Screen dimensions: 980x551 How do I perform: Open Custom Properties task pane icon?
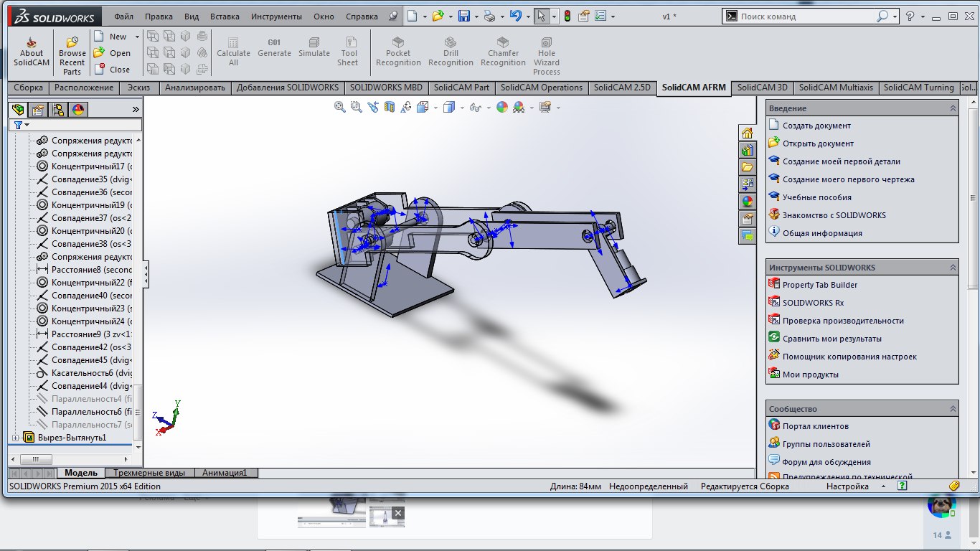(747, 219)
